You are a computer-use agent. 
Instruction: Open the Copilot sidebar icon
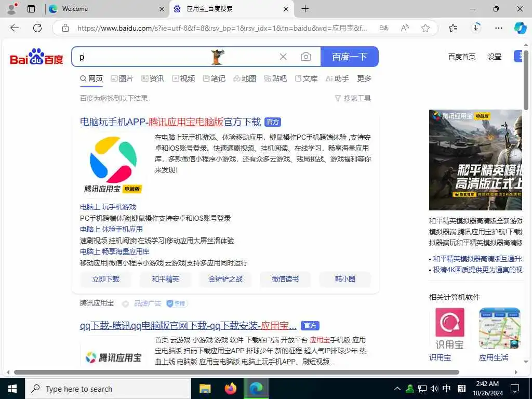pyautogui.click(x=520, y=28)
